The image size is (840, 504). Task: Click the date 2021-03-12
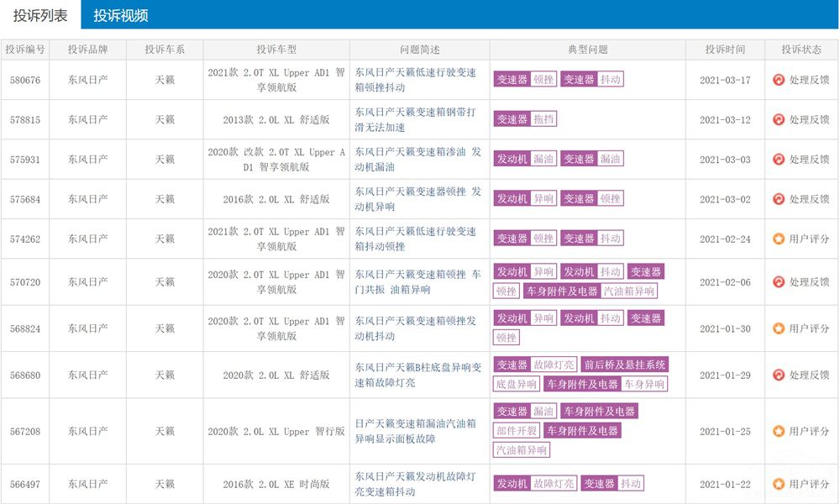[x=725, y=119]
